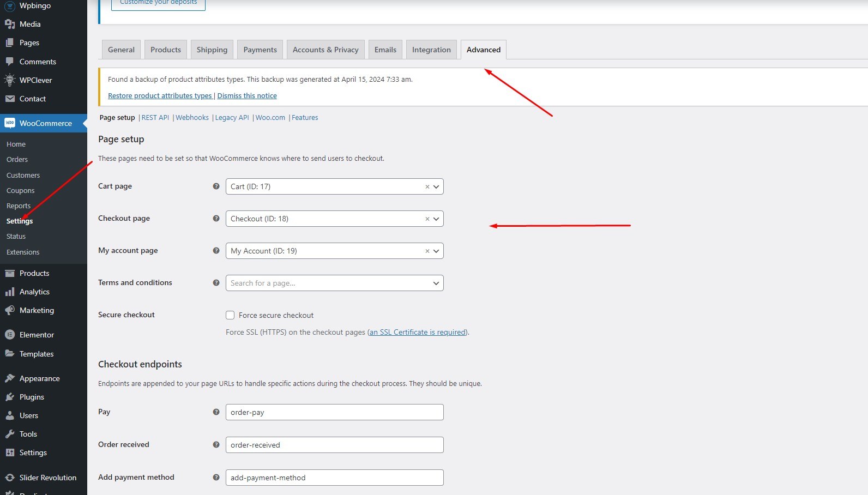The image size is (868, 495).
Task: Switch to the Payments tab
Action: 260,50
